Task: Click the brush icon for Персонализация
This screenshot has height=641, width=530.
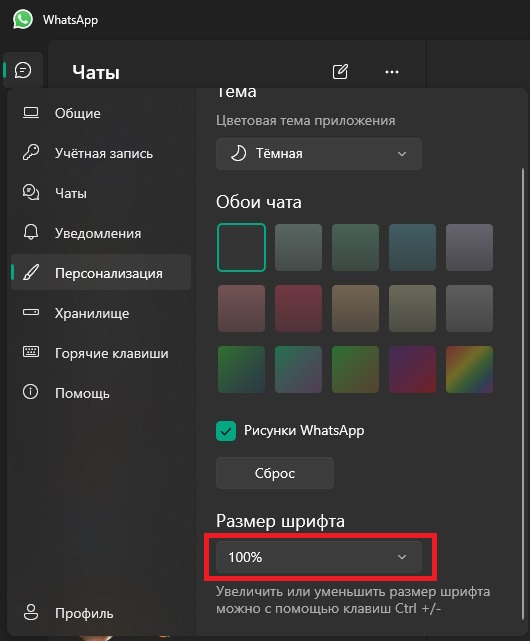Action: click(x=31, y=272)
